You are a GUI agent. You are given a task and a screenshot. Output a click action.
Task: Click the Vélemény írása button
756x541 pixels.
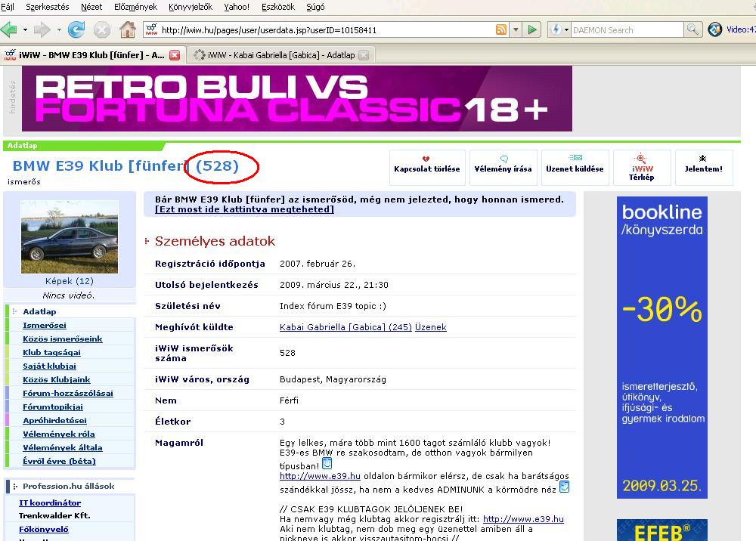tap(503, 168)
